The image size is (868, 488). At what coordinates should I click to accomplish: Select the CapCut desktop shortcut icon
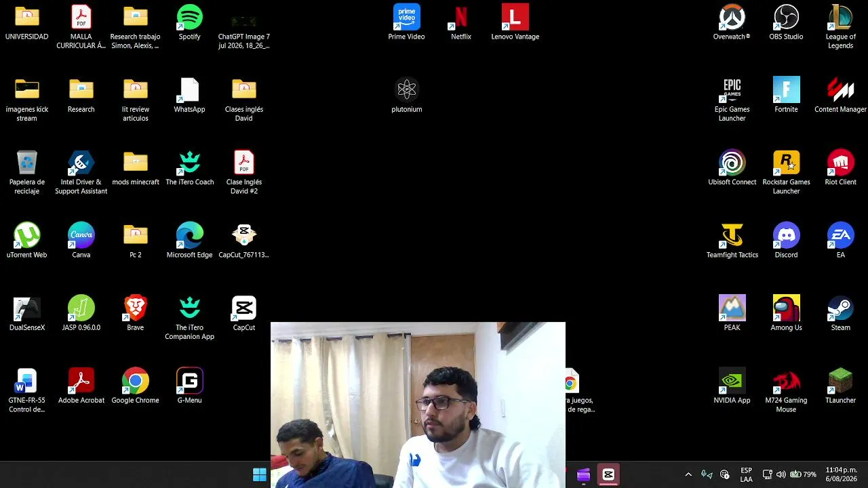point(244,308)
